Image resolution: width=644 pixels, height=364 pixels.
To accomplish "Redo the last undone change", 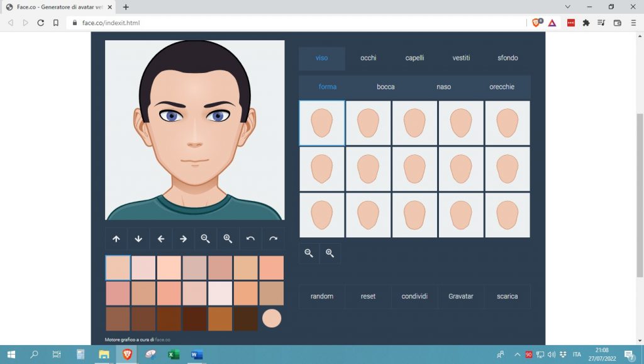I will pos(272,239).
